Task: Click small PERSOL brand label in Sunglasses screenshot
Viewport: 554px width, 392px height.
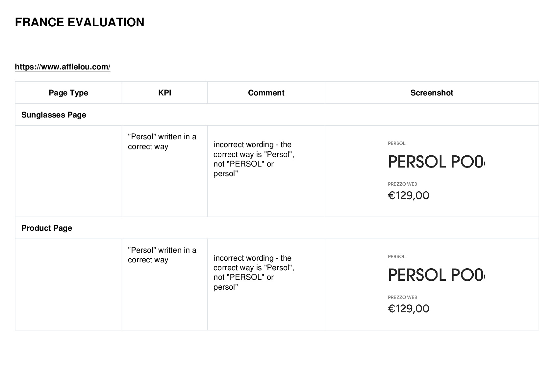Action: pos(396,143)
